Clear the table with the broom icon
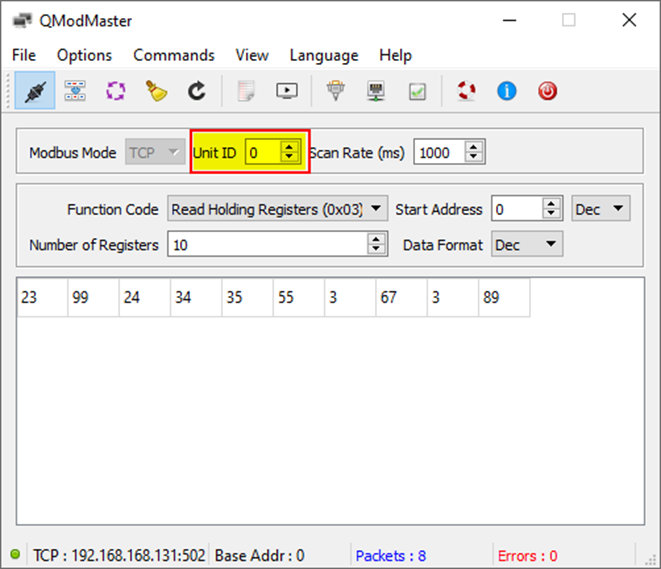 pyautogui.click(x=156, y=91)
